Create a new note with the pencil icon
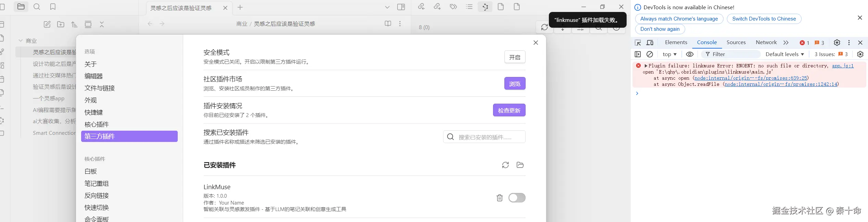Screen dimensions: 868x222 click(47, 24)
